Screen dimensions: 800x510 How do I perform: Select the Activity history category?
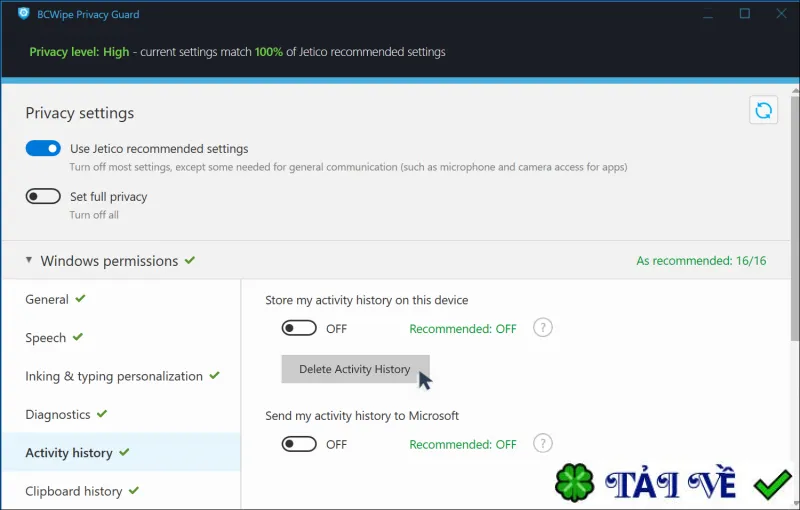tap(121, 452)
